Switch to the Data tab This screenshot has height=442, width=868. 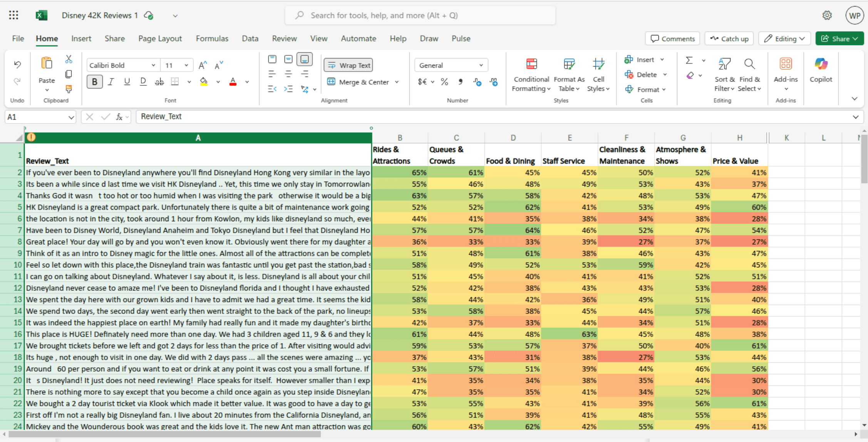(x=250, y=38)
